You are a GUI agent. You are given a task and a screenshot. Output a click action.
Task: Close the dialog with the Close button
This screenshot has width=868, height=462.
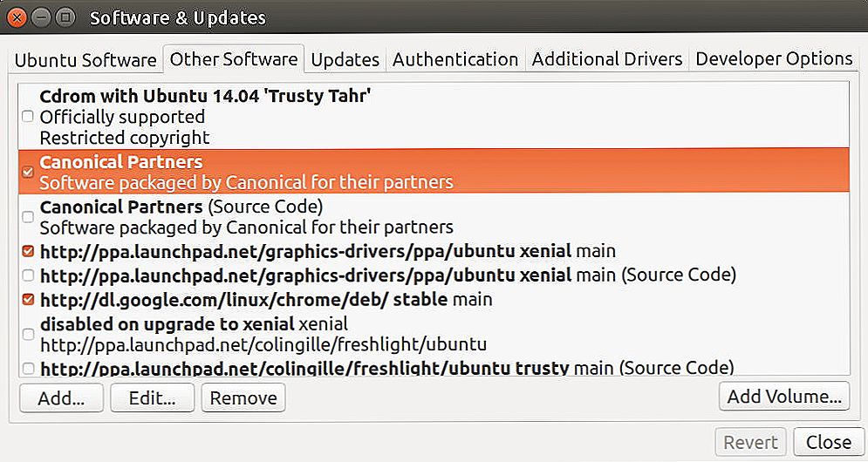[828, 442]
